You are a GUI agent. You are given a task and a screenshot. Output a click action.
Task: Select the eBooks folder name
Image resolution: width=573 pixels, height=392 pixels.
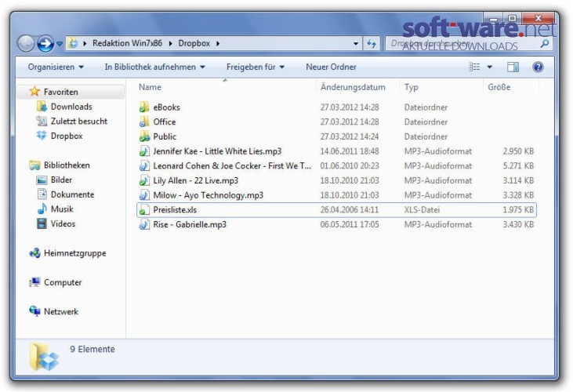coord(166,107)
